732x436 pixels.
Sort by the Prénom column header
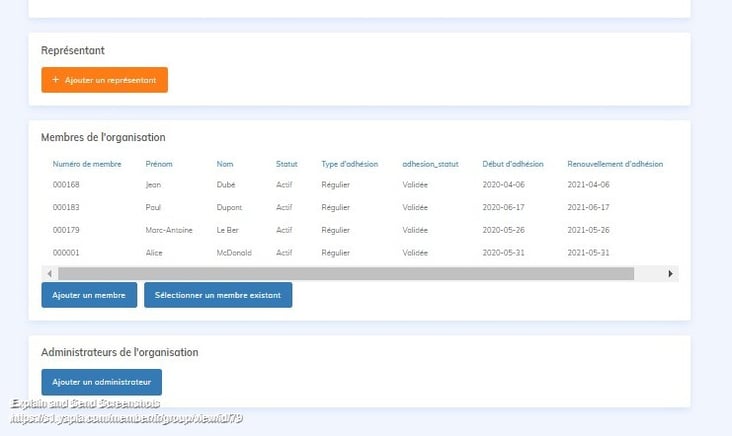click(159, 164)
